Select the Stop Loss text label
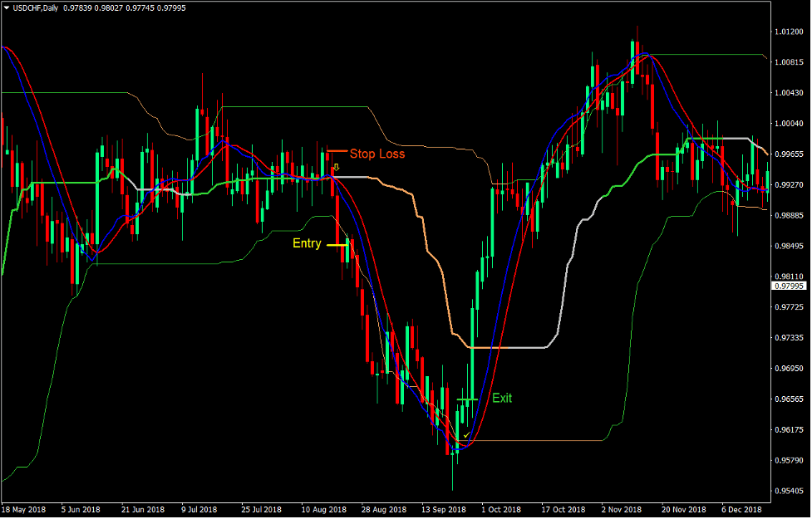 376,154
